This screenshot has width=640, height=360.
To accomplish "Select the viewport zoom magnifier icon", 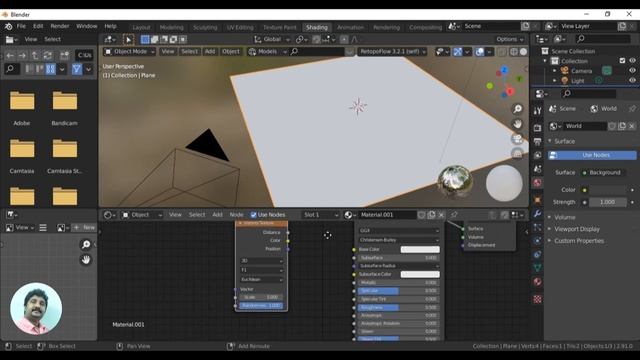I will [518, 109].
